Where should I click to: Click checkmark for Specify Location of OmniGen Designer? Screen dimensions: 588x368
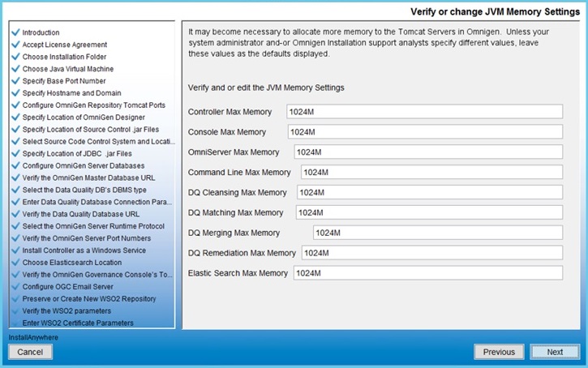tap(15, 117)
